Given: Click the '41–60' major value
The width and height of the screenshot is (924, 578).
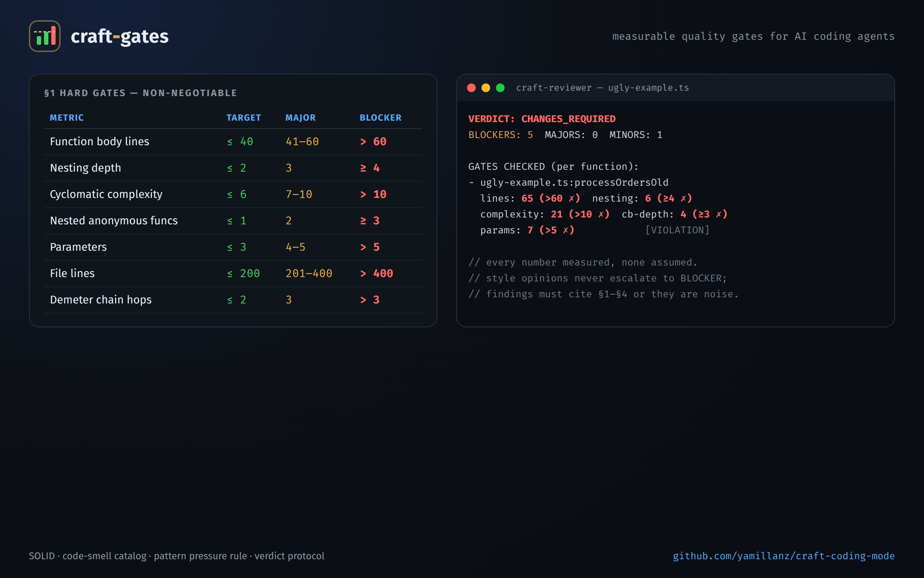Looking at the screenshot, I should point(302,142).
